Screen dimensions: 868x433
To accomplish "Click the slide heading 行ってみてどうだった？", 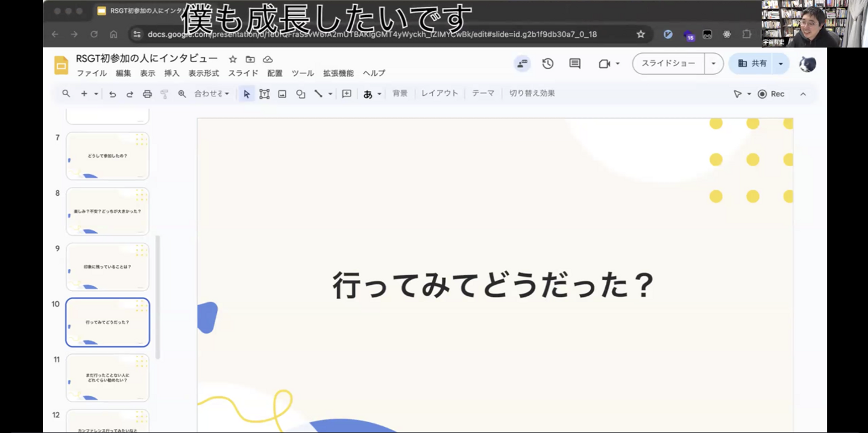I will (493, 285).
